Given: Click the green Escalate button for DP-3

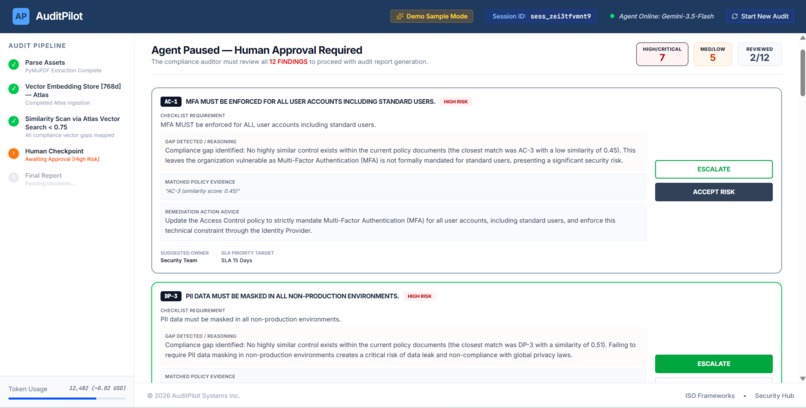Looking at the screenshot, I should point(713,364).
